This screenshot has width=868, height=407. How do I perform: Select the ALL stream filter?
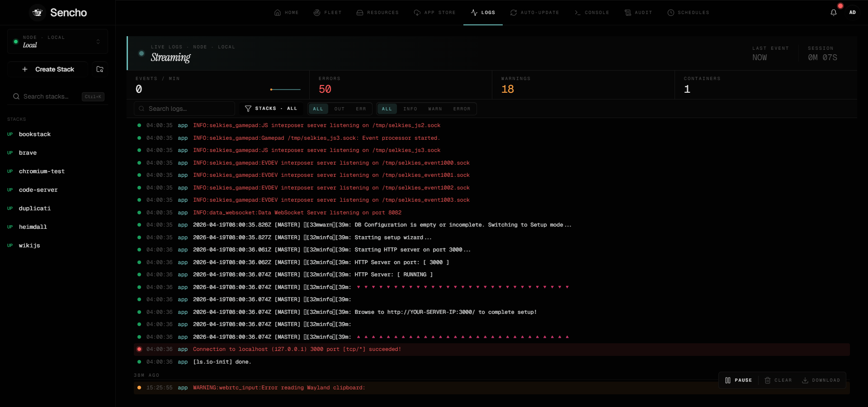click(x=318, y=109)
